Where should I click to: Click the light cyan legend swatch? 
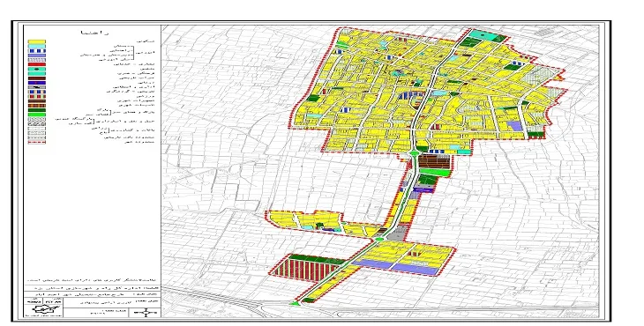point(36,47)
